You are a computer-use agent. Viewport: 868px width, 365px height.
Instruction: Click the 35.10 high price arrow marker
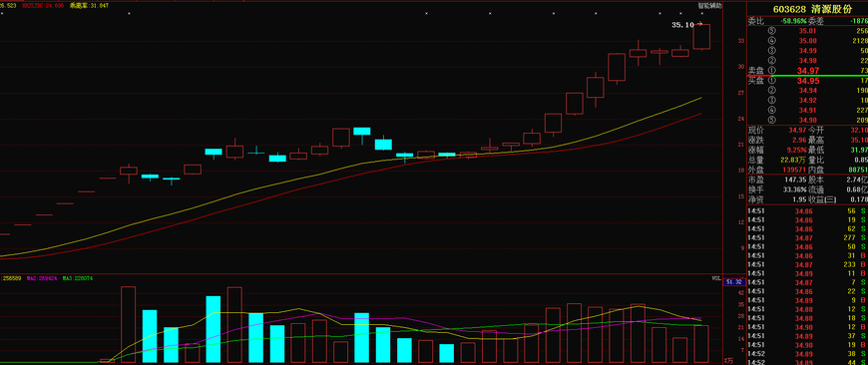pos(687,25)
